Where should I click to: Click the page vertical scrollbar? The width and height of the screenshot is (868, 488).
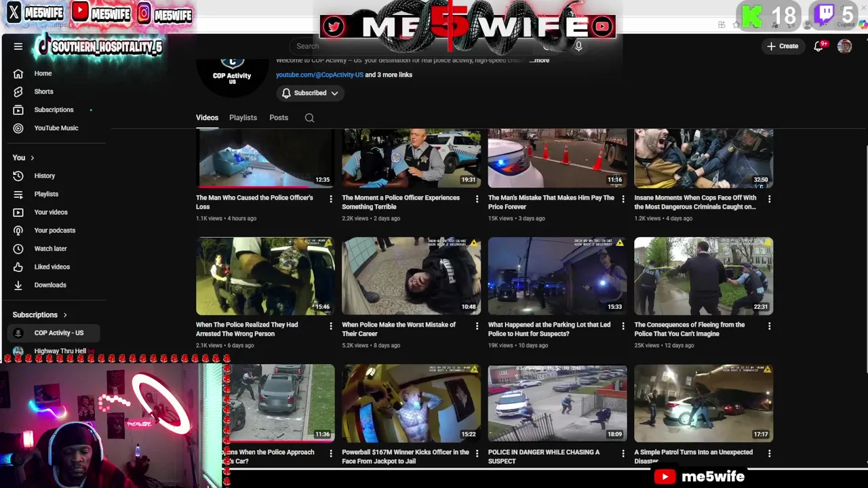(865, 258)
